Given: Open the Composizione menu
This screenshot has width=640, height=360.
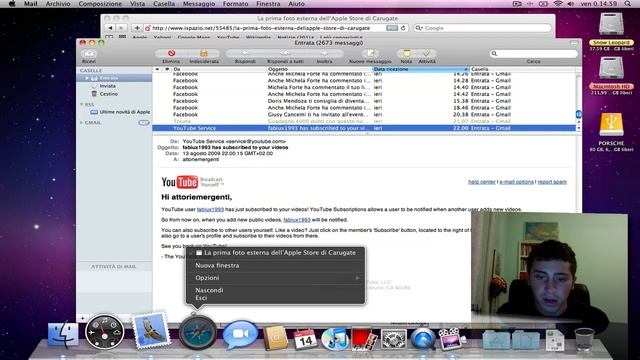Looking at the screenshot, I should click(100, 4).
